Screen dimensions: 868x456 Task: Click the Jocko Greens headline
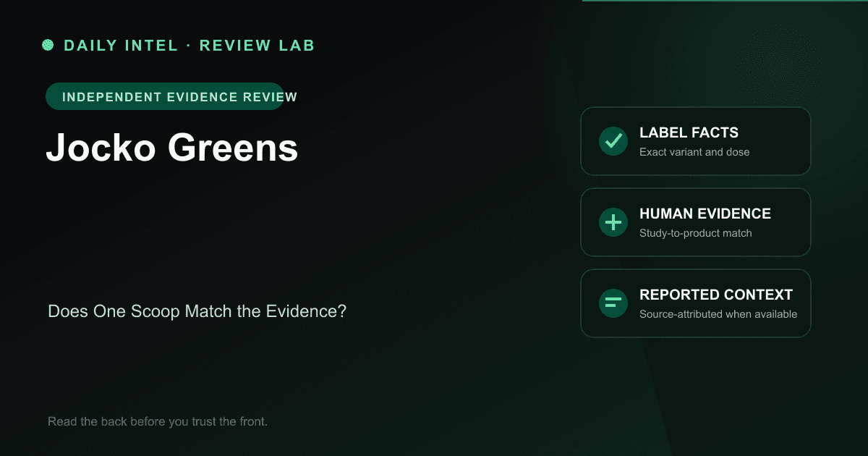(172, 148)
